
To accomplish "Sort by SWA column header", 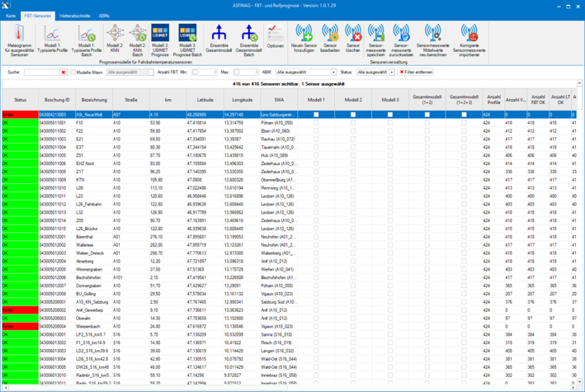I will pyautogui.click(x=279, y=100).
